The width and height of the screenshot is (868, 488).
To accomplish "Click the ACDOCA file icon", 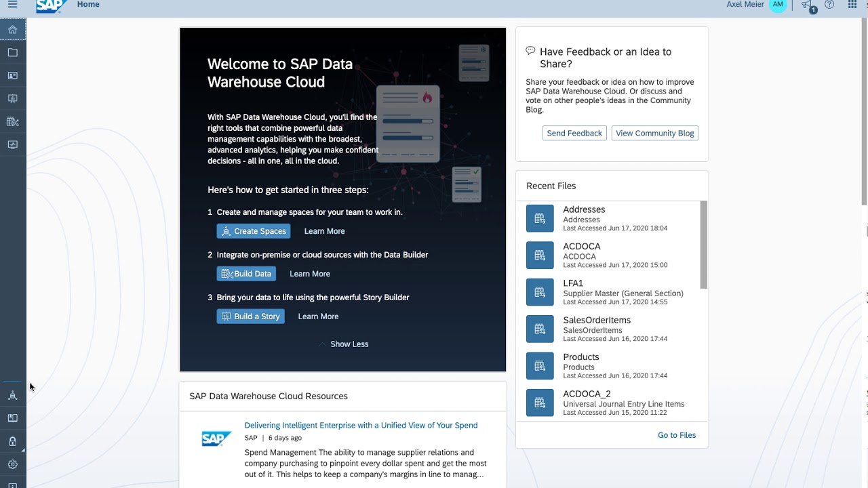I will 540,255.
